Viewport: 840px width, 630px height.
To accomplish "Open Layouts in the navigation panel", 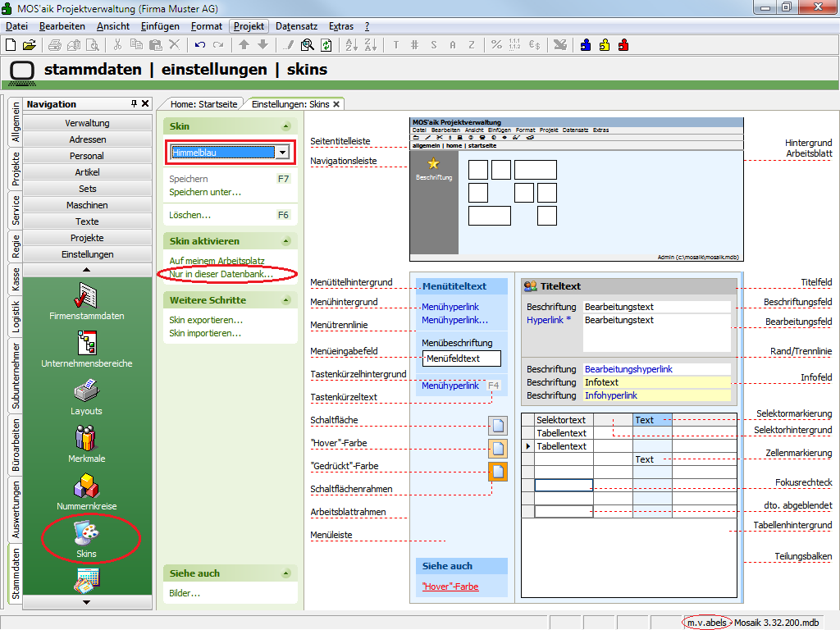I will pos(87,397).
